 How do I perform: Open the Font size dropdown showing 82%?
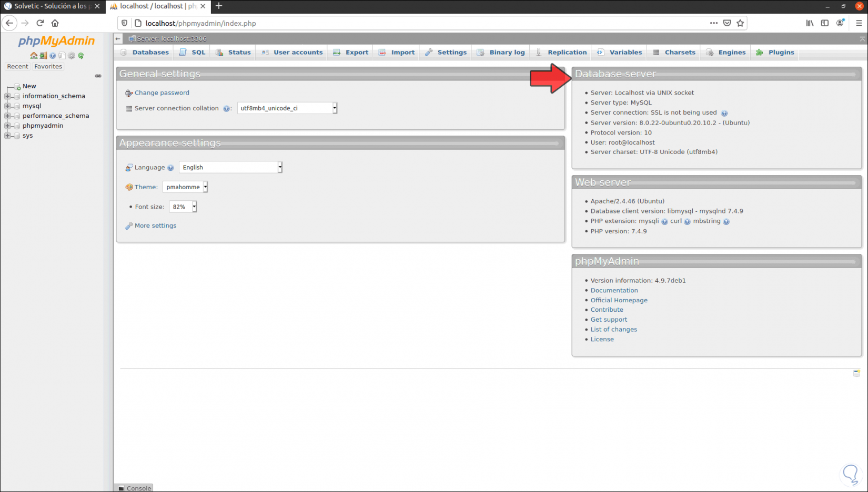tap(183, 207)
